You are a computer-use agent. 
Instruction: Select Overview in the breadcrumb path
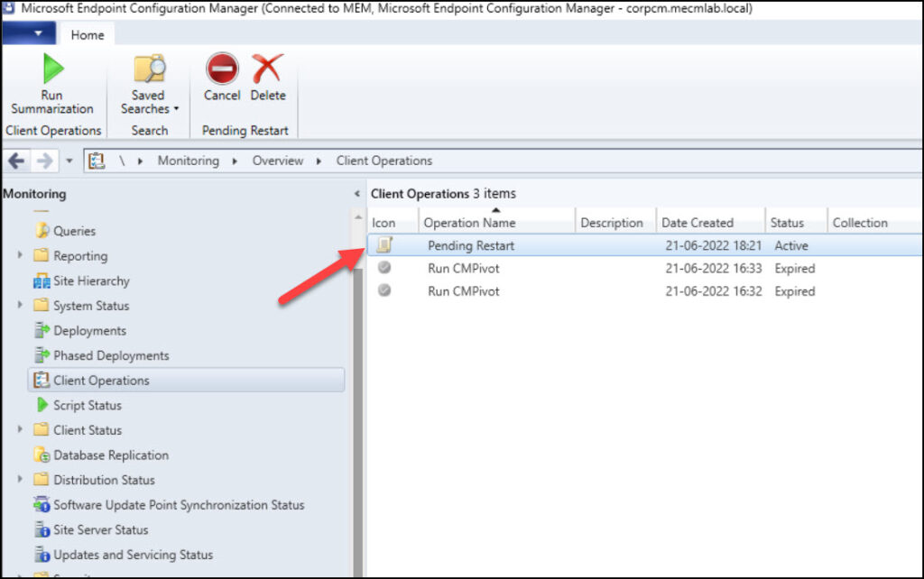click(278, 161)
